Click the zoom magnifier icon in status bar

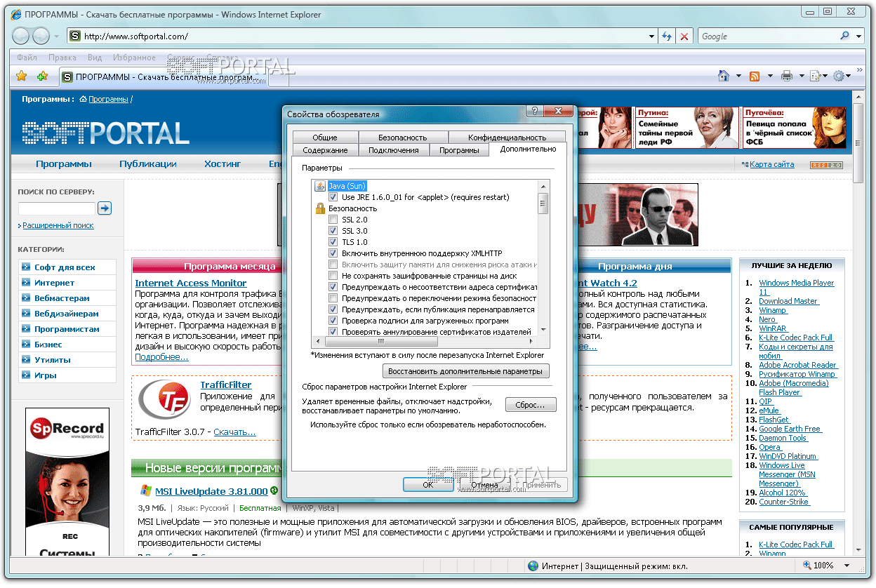pos(807,566)
